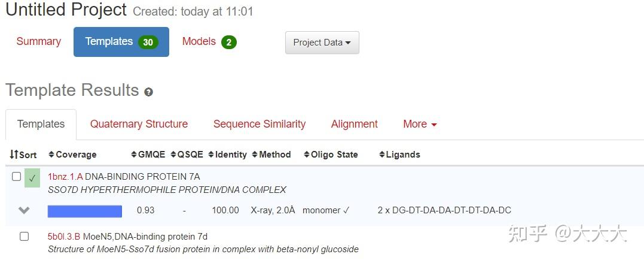Open the More dropdown tab

coord(420,124)
